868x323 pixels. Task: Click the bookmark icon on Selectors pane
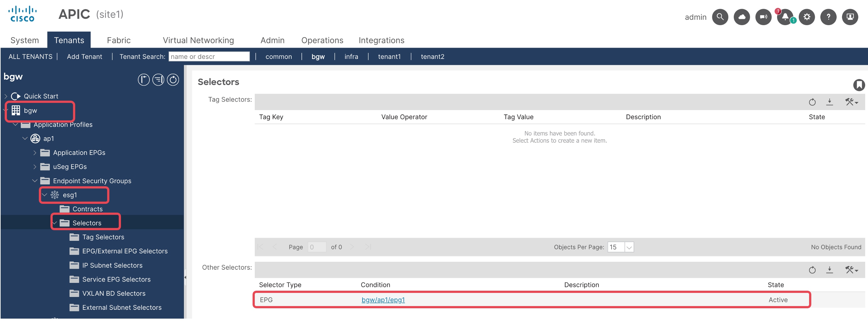tap(859, 85)
